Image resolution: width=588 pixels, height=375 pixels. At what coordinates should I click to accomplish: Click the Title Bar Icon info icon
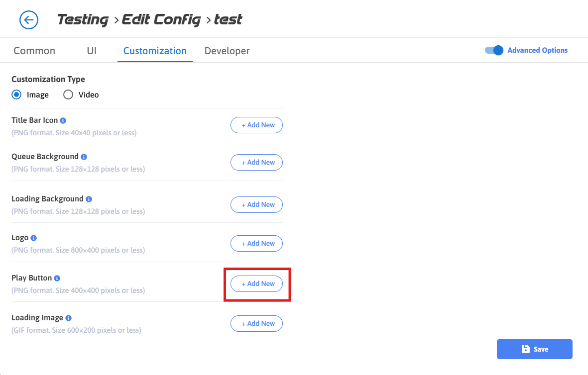(63, 120)
